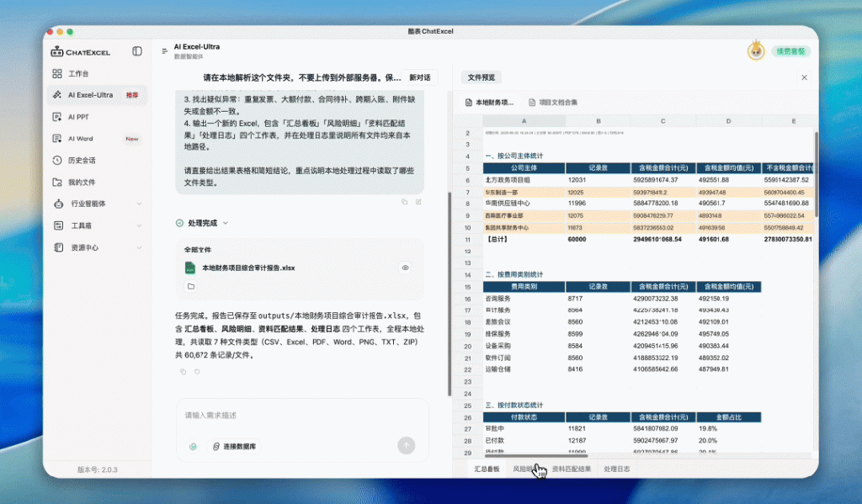Open folder icon under 全部文件
The width and height of the screenshot is (862, 504).
pyautogui.click(x=191, y=286)
